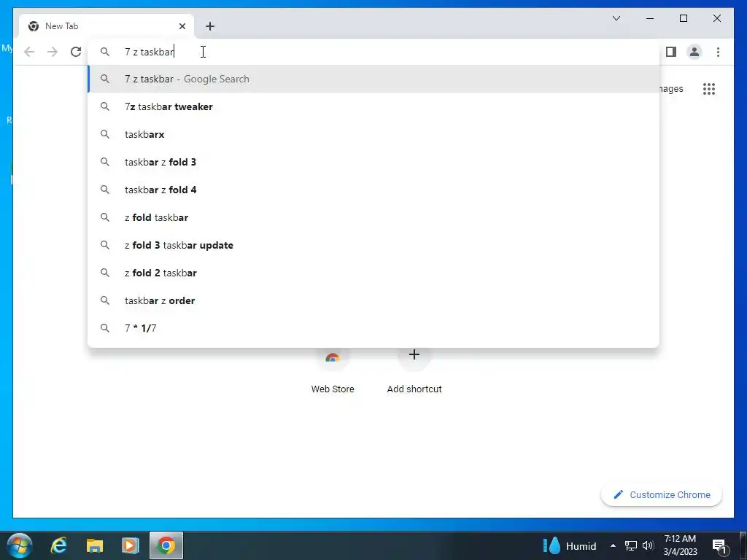Screen dimensions: 747x560
Task: Click the Add shortcut plus button
Action: coord(414,355)
